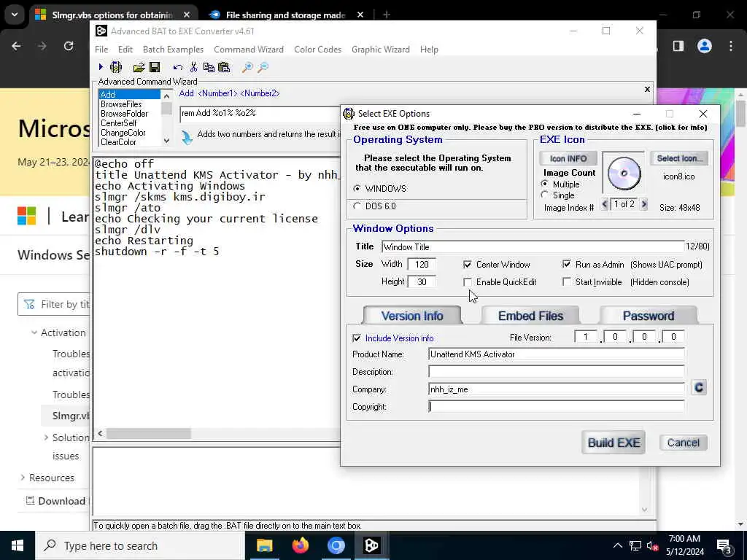This screenshot has height=560, width=747.
Task: Copy text using the copy icon
Action: [x=209, y=67]
